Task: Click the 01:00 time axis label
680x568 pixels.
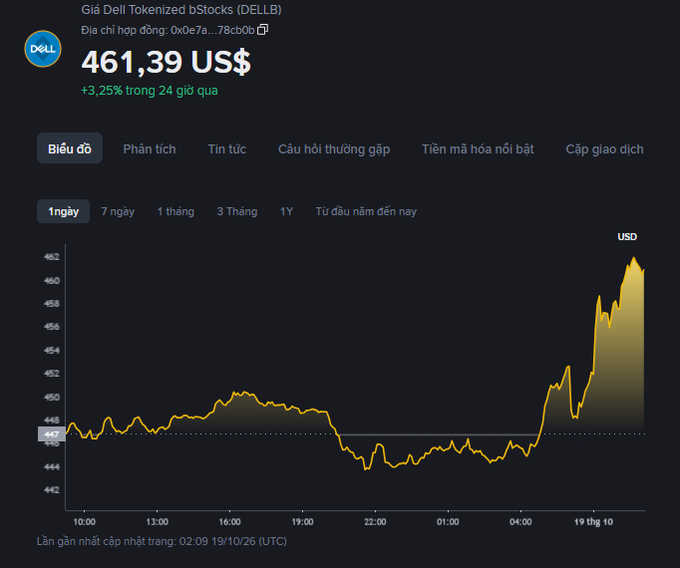Action: [x=448, y=522]
